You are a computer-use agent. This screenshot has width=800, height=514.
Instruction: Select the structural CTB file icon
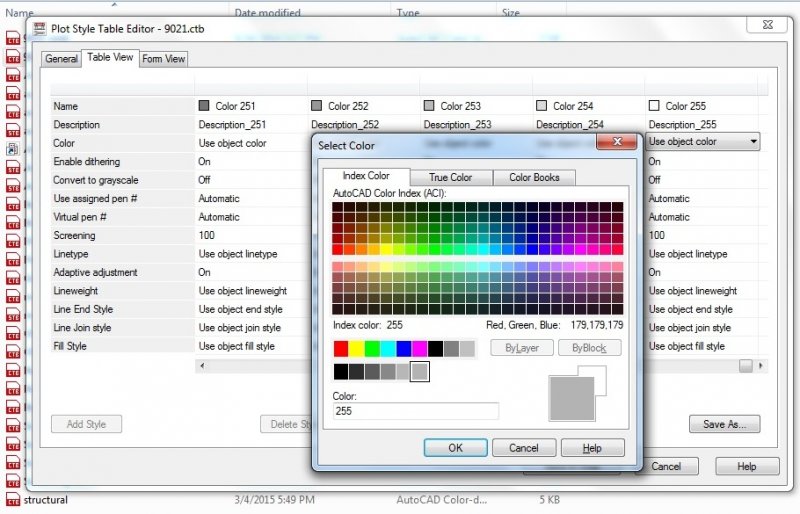click(13, 500)
